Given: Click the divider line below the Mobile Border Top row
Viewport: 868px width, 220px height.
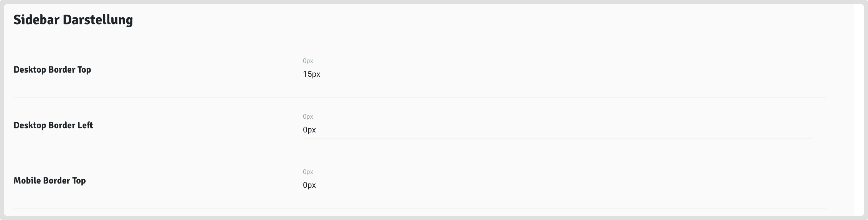Looking at the screenshot, I should 420,208.
